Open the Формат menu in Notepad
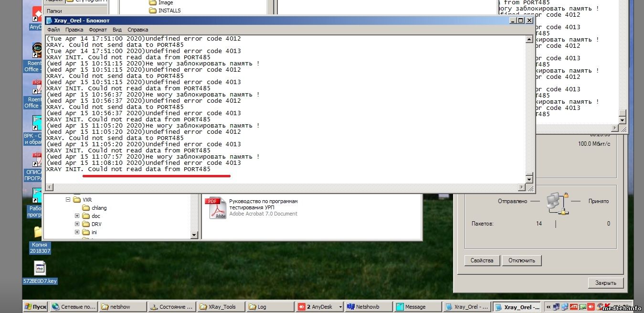Image resolution: width=644 pixels, height=313 pixels. click(98, 30)
